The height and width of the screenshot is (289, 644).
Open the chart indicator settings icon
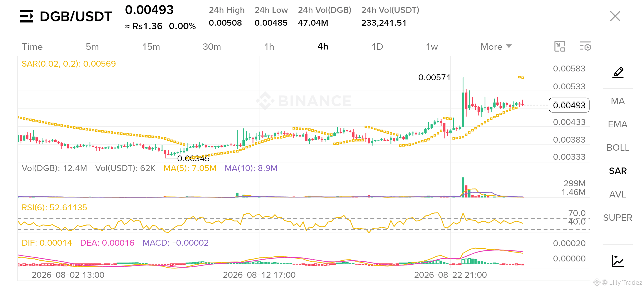(585, 46)
